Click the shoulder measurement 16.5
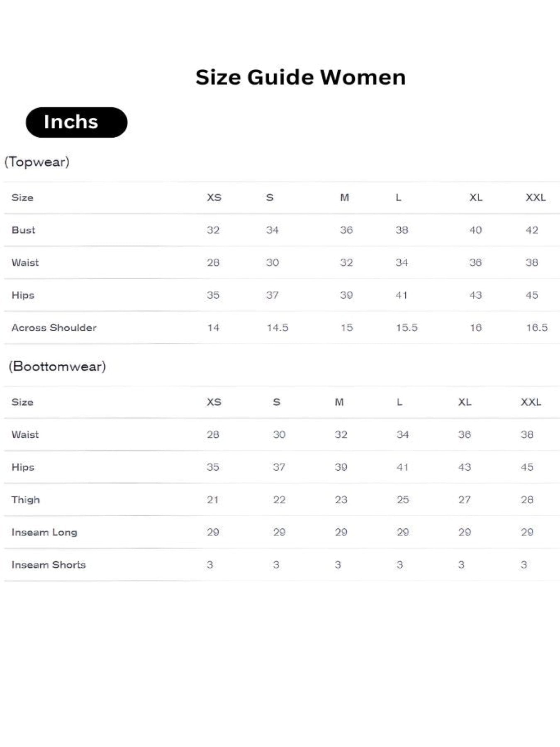The image size is (560, 747). click(x=537, y=328)
